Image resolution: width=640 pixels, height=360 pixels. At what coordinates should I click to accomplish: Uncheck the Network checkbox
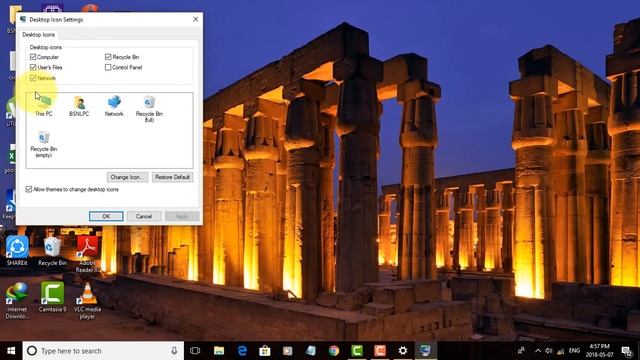(x=33, y=78)
